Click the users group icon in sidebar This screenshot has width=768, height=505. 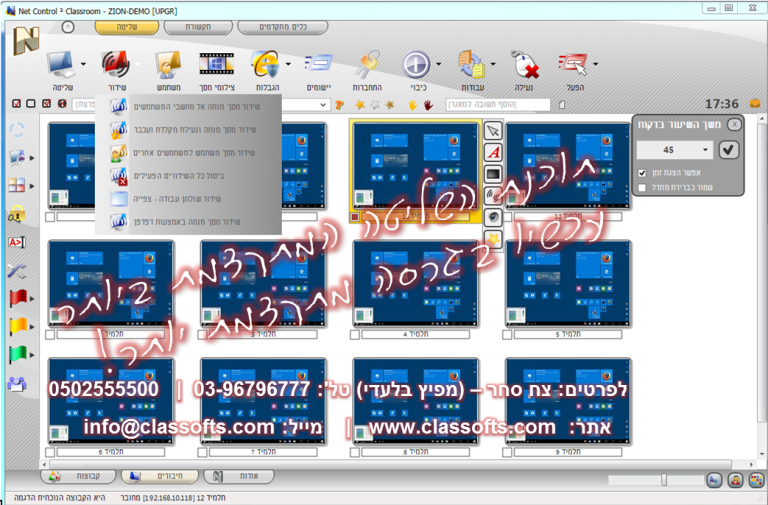(x=17, y=384)
